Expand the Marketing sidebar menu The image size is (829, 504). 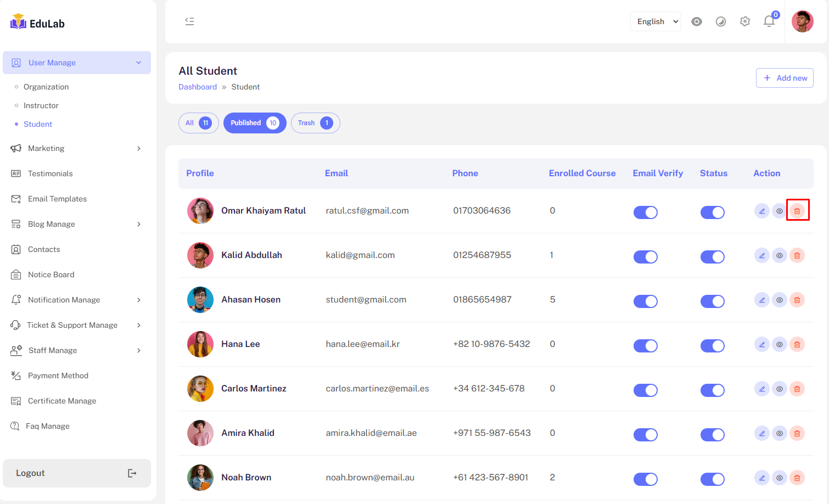(76, 148)
